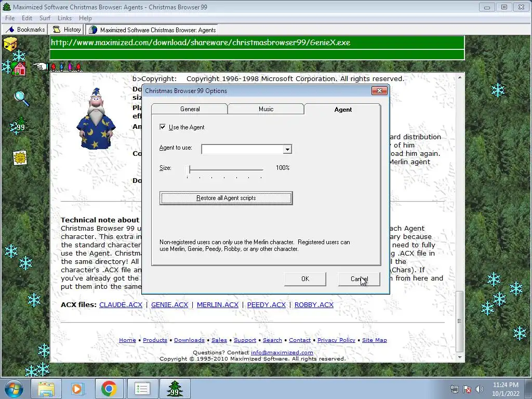Open the Links menu
The height and width of the screenshot is (399, 532).
tap(64, 18)
